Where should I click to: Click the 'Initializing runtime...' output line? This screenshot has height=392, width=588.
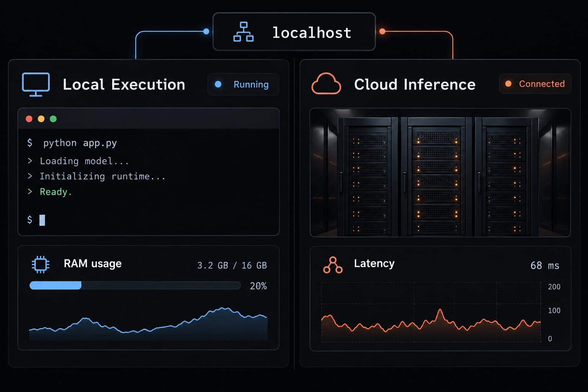point(96,176)
